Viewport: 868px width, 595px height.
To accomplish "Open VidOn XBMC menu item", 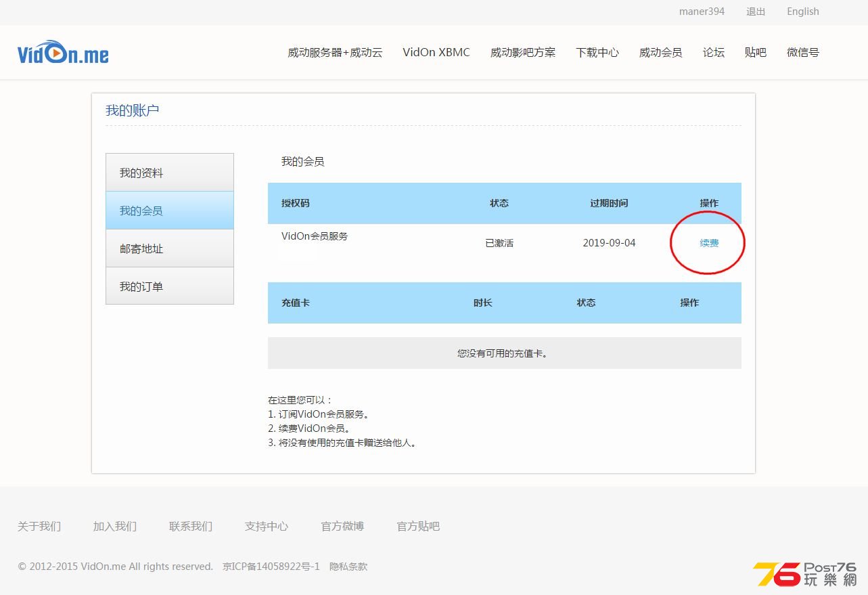I will point(436,52).
